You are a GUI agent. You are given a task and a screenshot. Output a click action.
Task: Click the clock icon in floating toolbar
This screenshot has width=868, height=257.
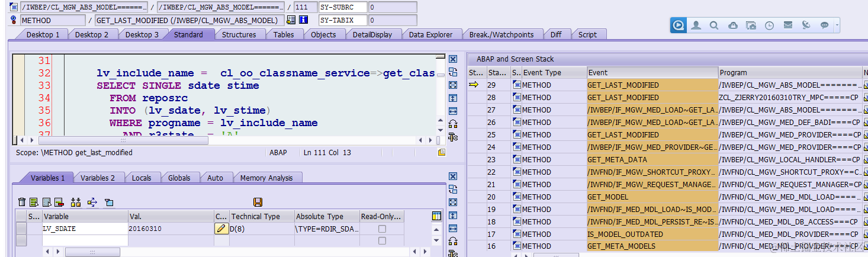(769, 25)
